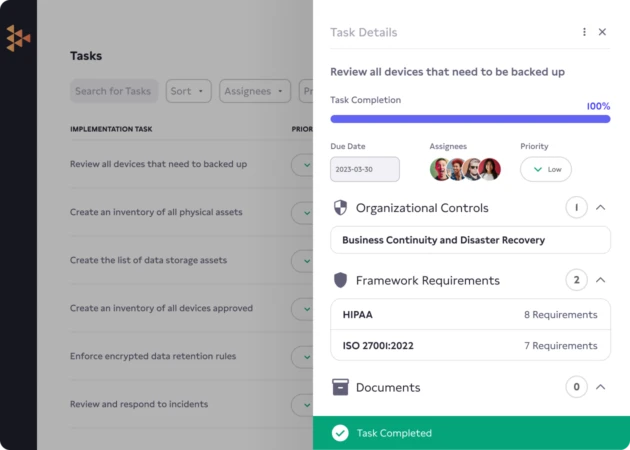Collapse the Documents section
The image size is (630, 450).
point(601,387)
